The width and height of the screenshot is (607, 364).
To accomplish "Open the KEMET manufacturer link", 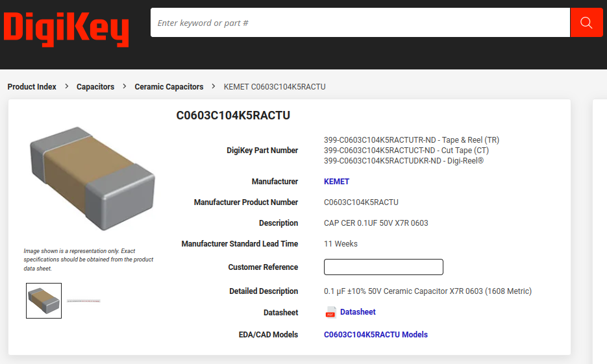I will 336,182.
